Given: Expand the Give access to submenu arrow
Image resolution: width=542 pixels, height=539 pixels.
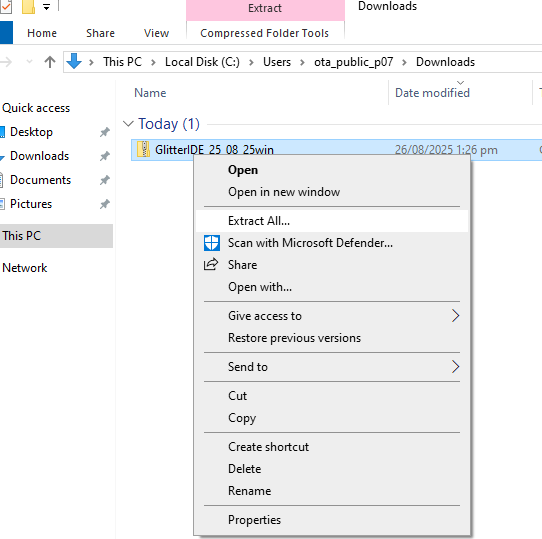Looking at the screenshot, I should 455,316.
